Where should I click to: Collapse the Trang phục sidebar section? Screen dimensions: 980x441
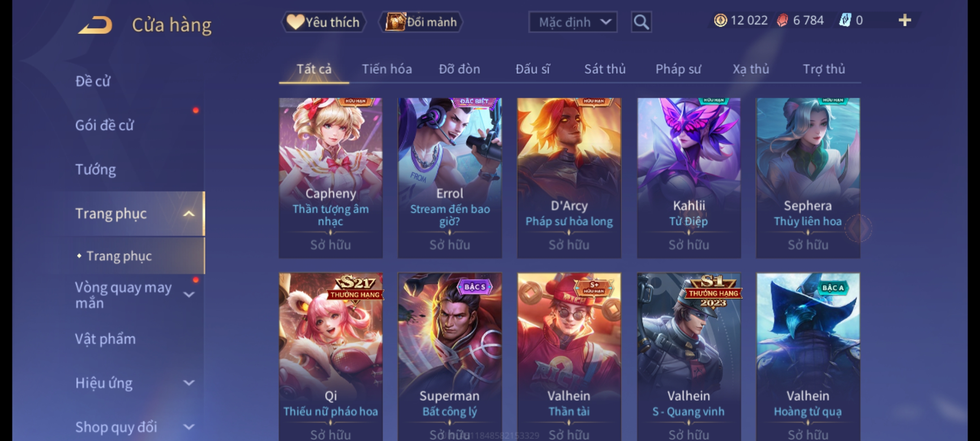point(189,214)
